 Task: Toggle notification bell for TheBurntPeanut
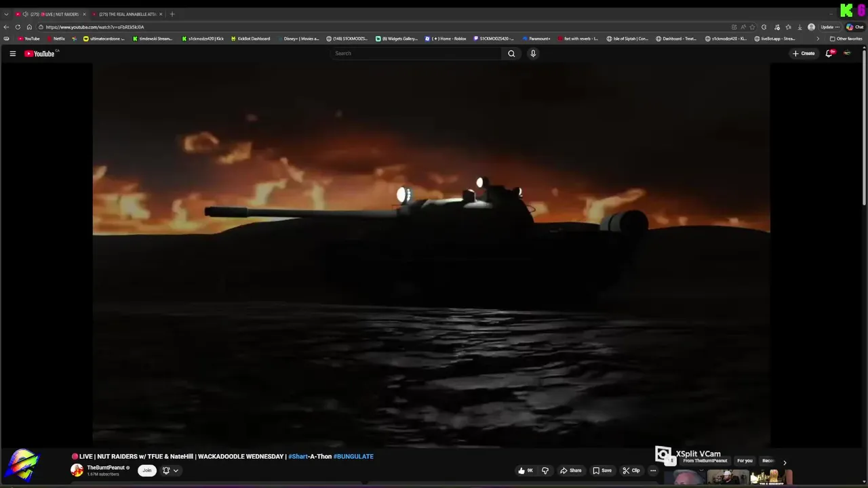coord(165,470)
